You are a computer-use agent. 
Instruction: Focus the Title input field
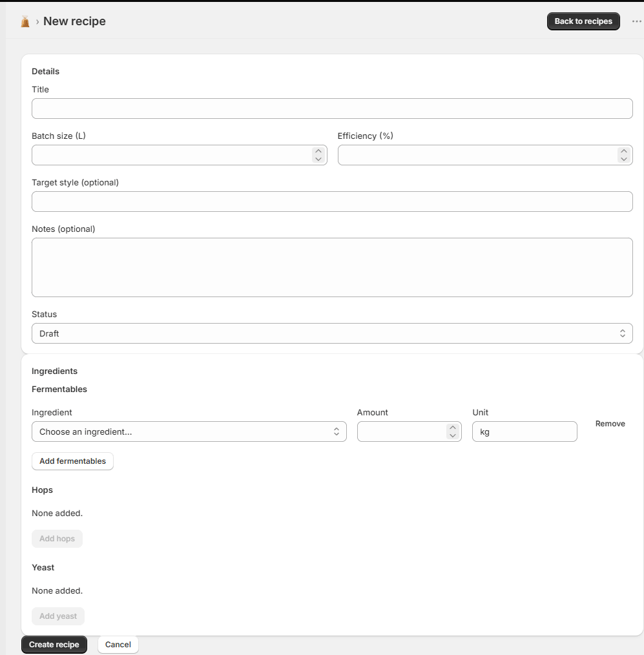click(x=332, y=109)
